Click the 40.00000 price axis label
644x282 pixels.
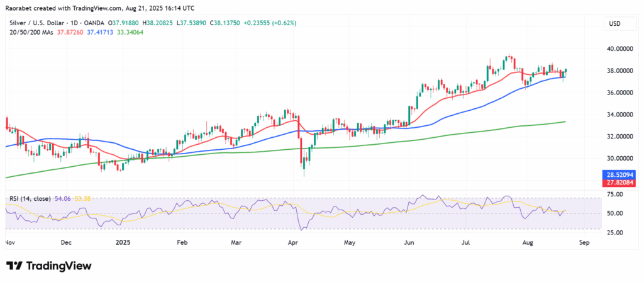coord(620,48)
